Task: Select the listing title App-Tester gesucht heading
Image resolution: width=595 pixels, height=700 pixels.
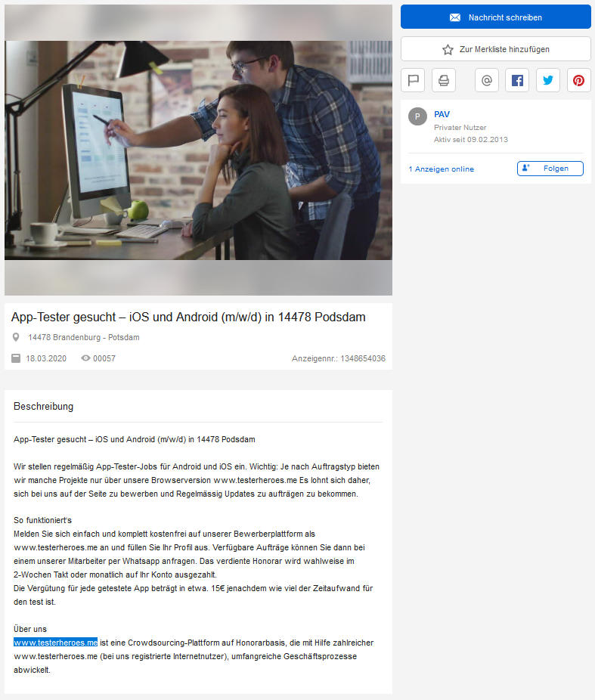Action: 188,317
